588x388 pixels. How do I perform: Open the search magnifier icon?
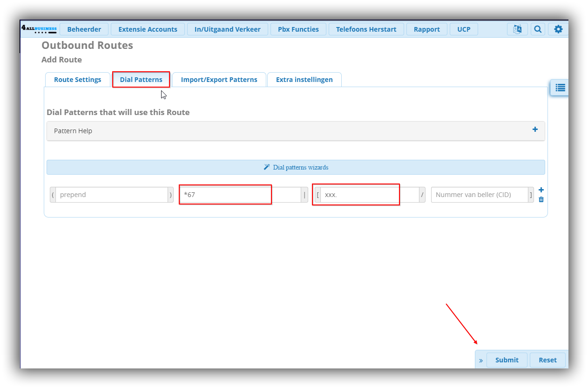[538, 29]
